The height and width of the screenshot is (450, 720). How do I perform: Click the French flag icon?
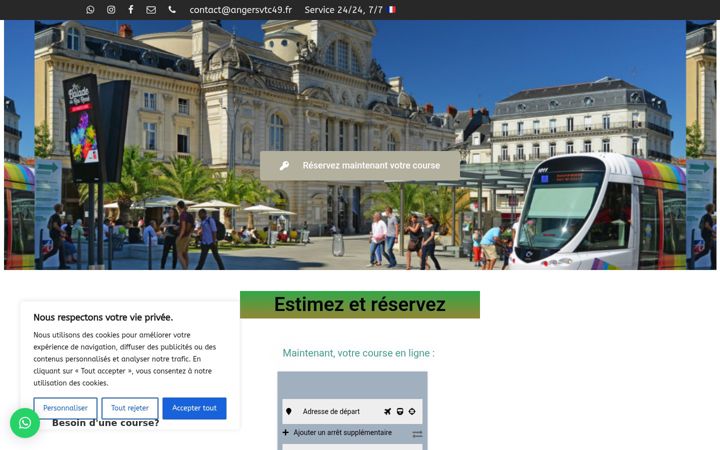pyautogui.click(x=392, y=10)
